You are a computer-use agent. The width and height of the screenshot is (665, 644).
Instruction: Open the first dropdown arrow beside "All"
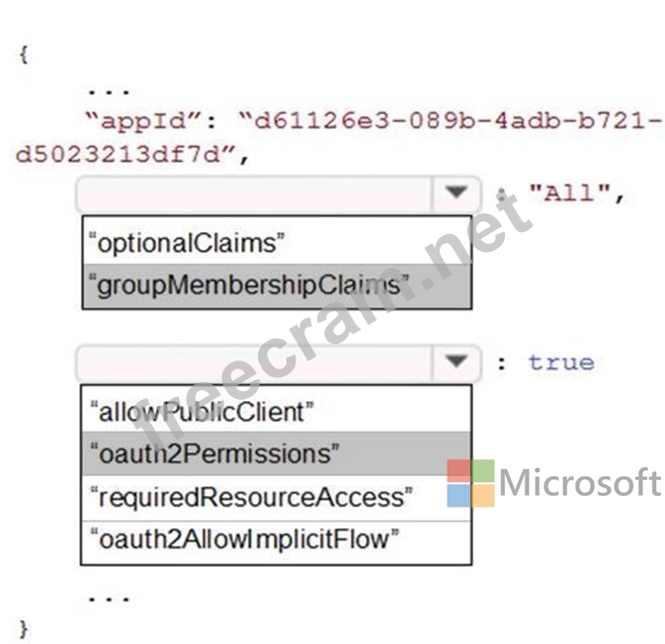pyautogui.click(x=456, y=194)
